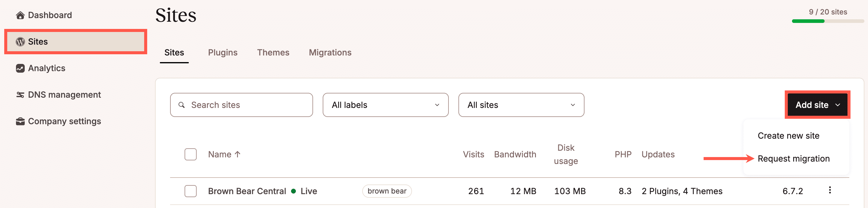Switch to the Migrations tab
The height and width of the screenshot is (208, 868).
point(330,52)
